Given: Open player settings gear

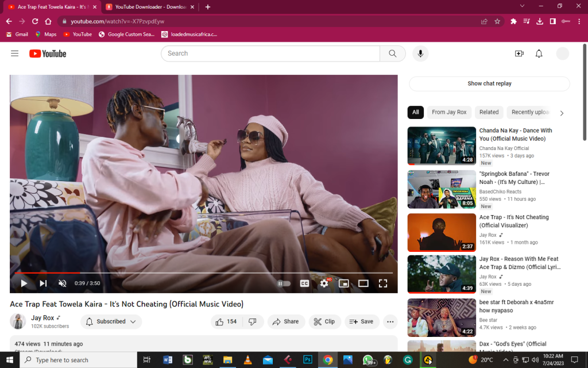Looking at the screenshot, I should tap(324, 283).
